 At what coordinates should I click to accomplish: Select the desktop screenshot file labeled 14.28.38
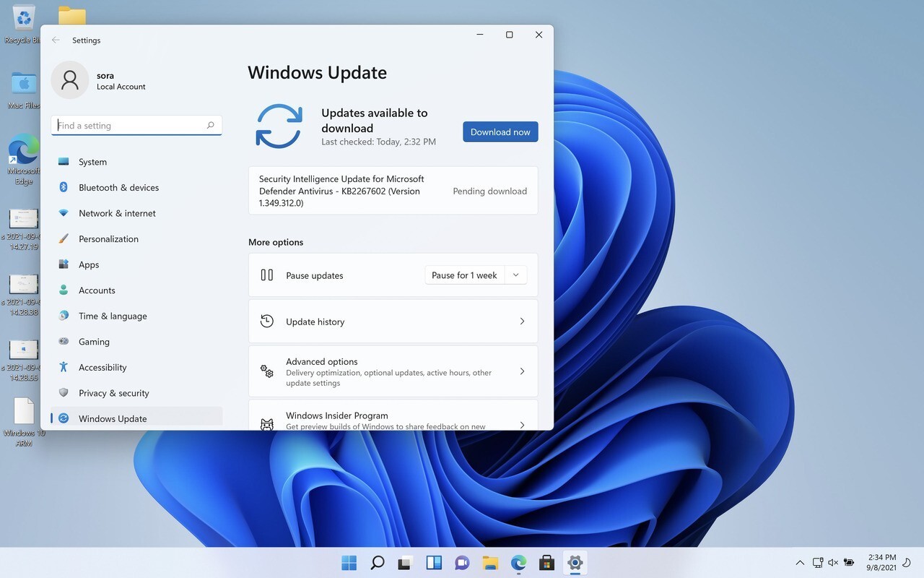[23, 295]
